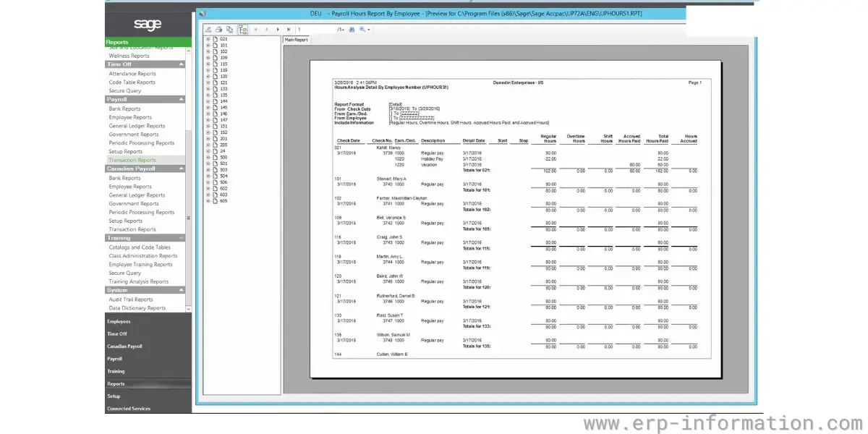Open Training Analysis Reports link
Image resolution: width=868 pixels, height=434 pixels.
(x=139, y=282)
